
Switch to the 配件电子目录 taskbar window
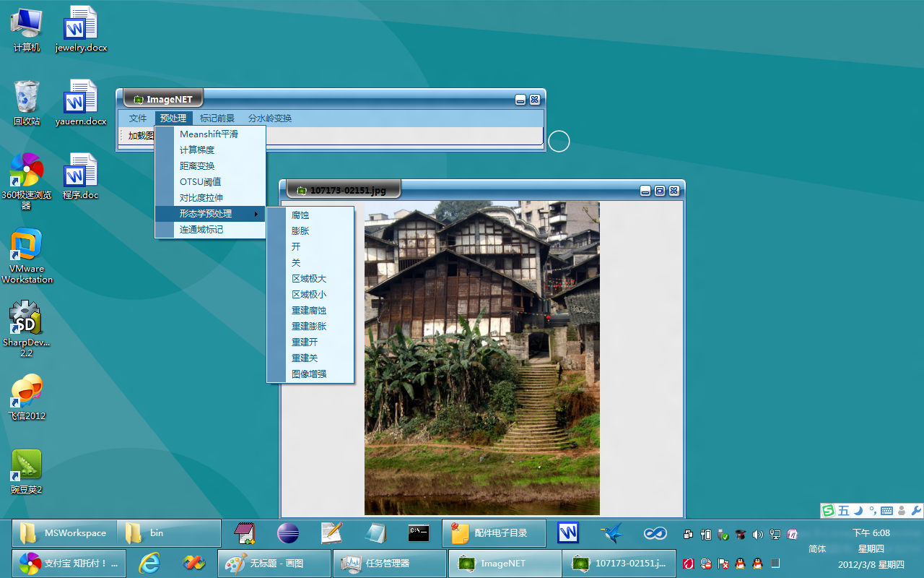494,533
